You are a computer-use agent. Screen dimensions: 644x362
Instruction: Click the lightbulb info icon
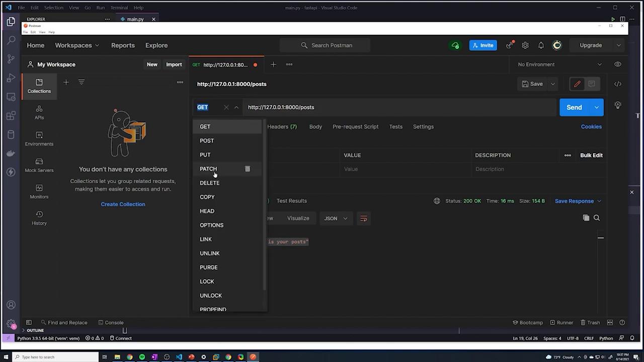(618, 105)
